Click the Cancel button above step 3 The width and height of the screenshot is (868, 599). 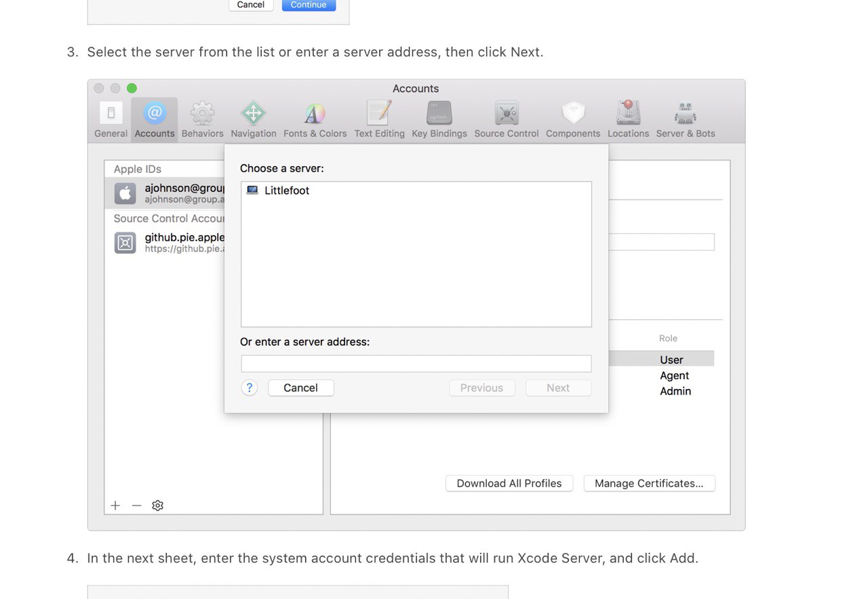pyautogui.click(x=250, y=5)
